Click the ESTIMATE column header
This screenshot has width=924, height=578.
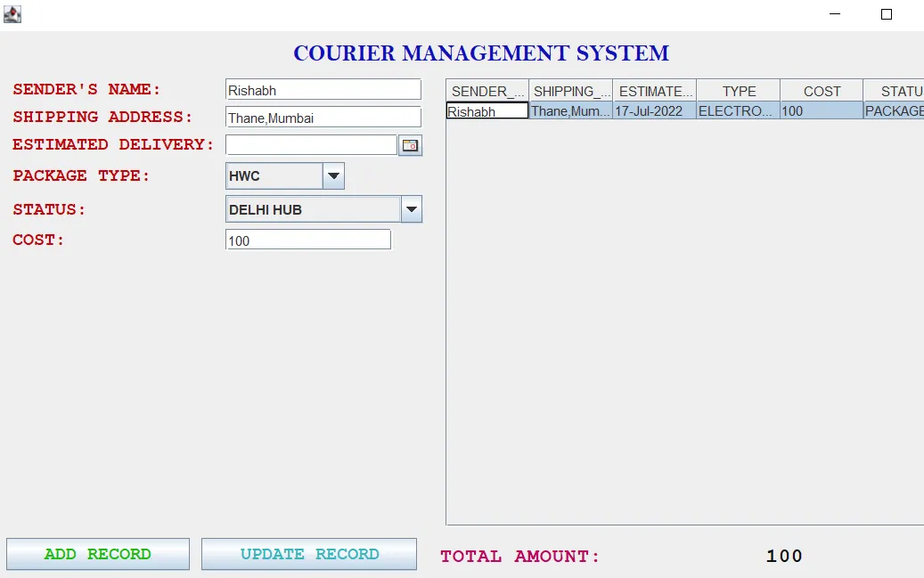655,90
